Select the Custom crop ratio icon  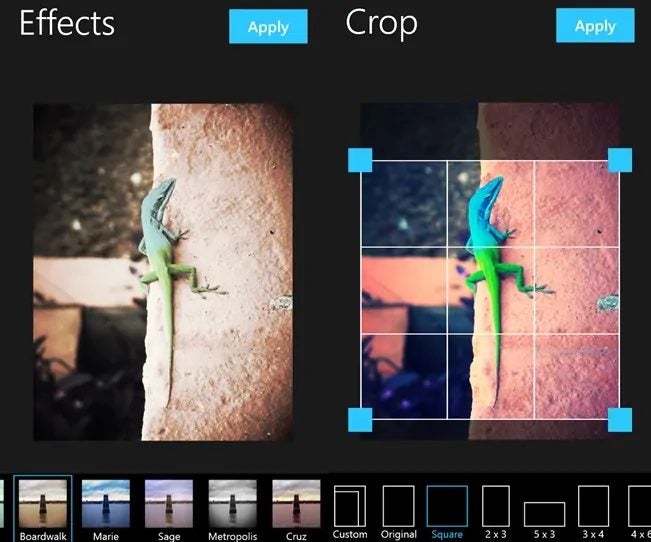pyautogui.click(x=350, y=506)
